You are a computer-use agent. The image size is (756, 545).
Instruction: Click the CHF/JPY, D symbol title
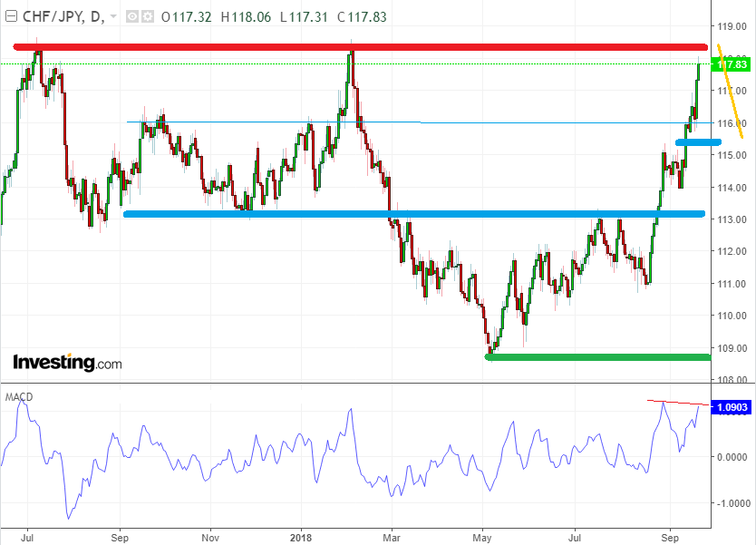(x=63, y=17)
